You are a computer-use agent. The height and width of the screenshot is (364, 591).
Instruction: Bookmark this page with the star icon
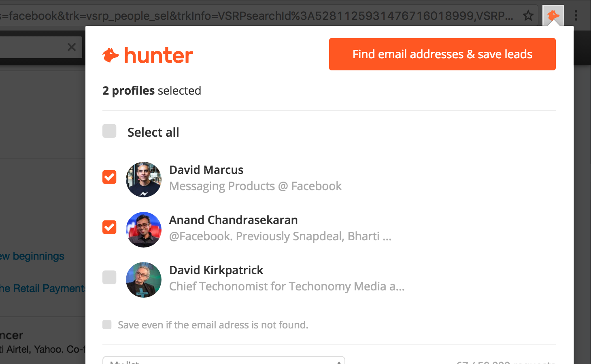[x=528, y=16]
